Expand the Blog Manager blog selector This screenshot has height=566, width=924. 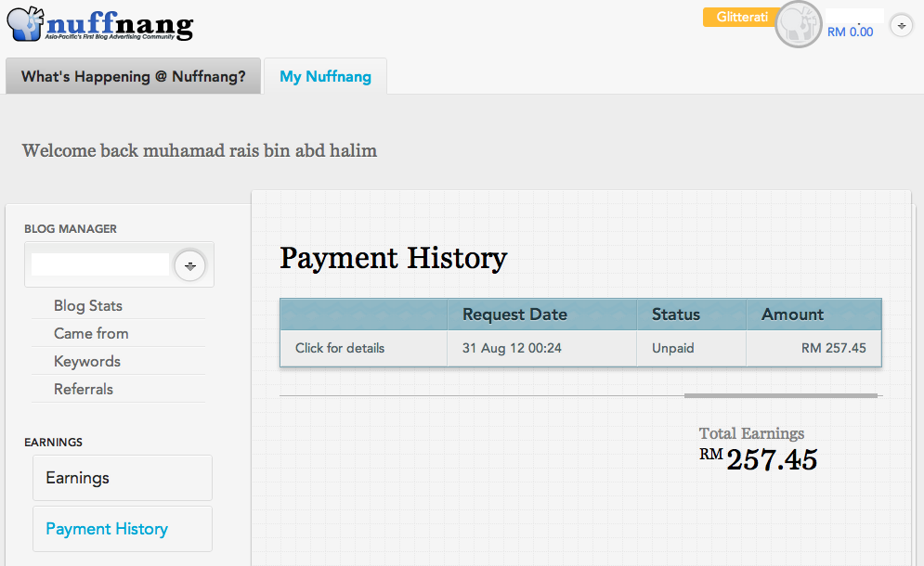click(190, 265)
